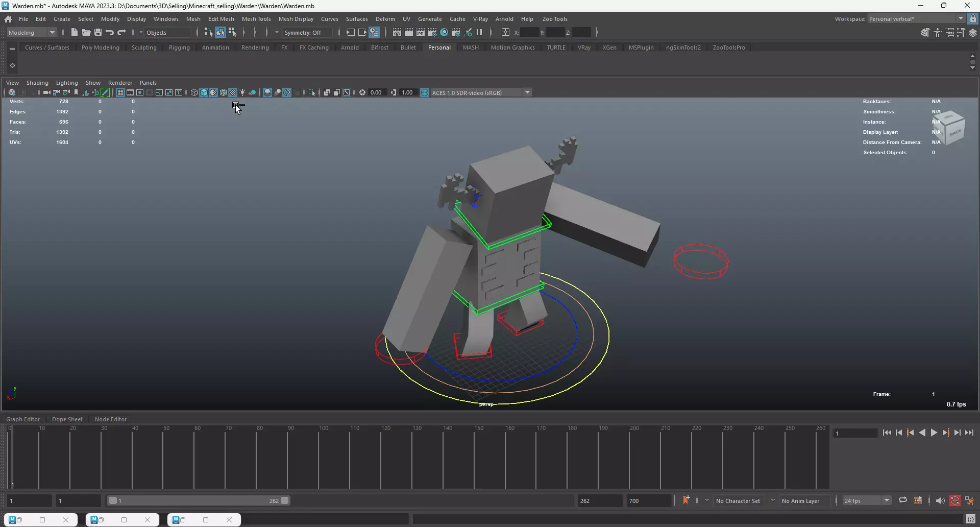The width and height of the screenshot is (980, 527).
Task: Switch to the ngSkinTools2 shelf tab
Action: [683, 47]
